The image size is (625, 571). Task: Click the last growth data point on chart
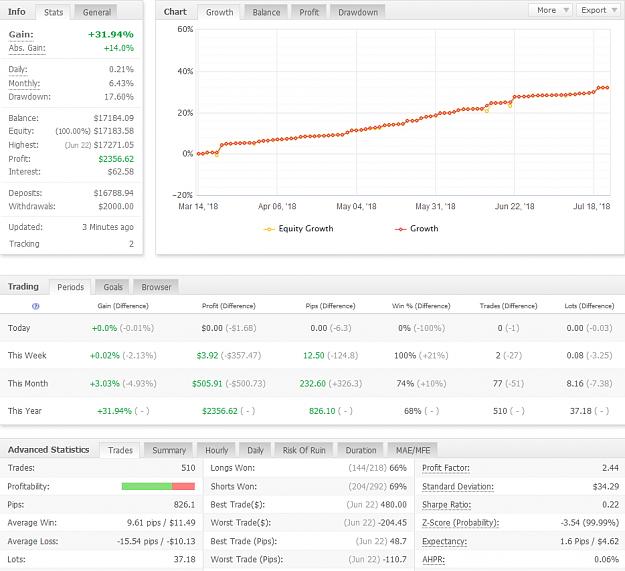click(x=607, y=88)
